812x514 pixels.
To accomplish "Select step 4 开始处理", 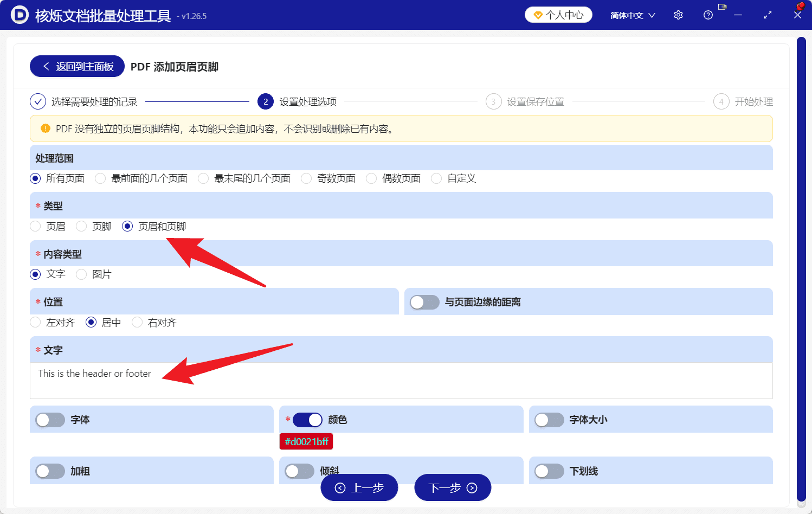I will click(x=743, y=102).
